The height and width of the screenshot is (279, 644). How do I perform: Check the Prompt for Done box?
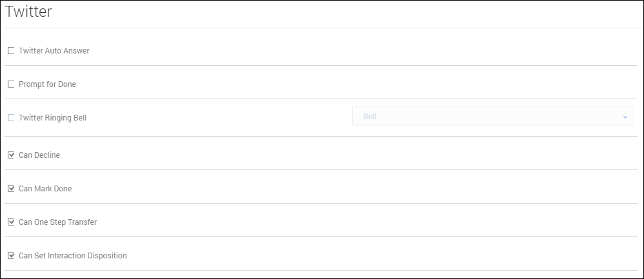pos(11,84)
